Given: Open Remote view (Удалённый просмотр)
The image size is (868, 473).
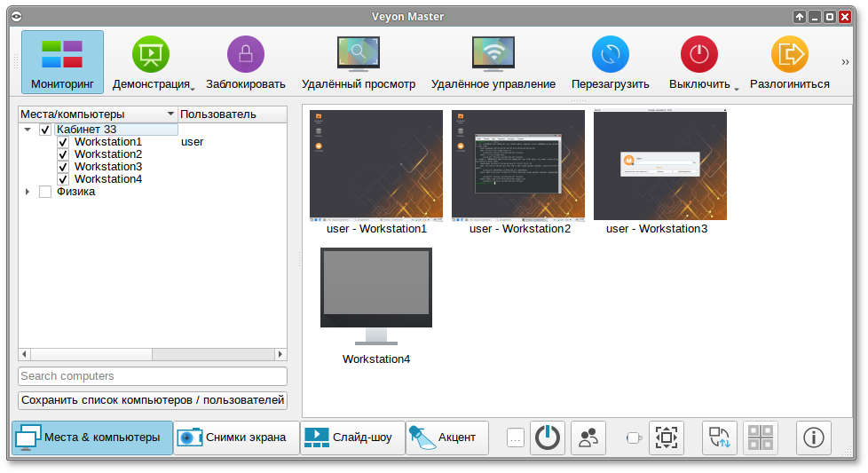Looking at the screenshot, I should pyautogui.click(x=358, y=55).
